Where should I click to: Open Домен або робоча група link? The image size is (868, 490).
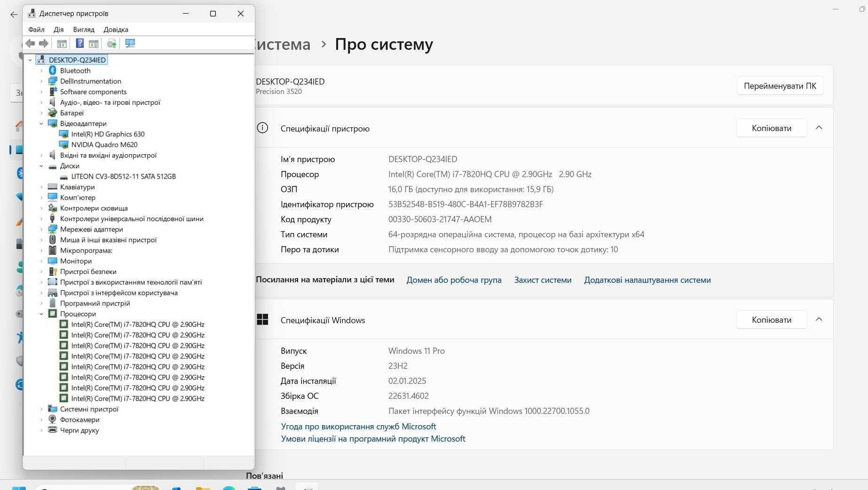click(x=454, y=280)
